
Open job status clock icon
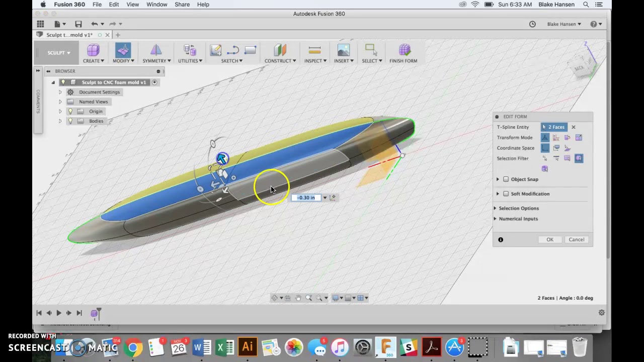click(532, 24)
